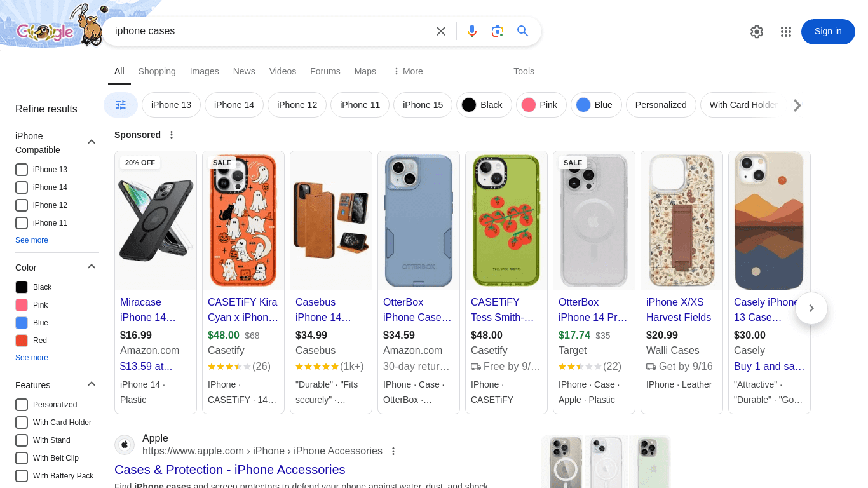The image size is (868, 488).
Task: Select the Black chip in filter row
Action: coord(484,105)
